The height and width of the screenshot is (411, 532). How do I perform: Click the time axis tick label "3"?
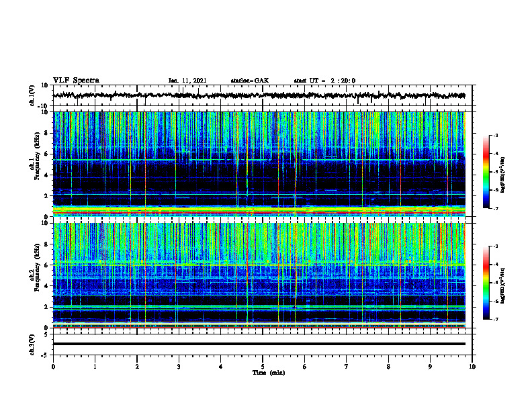(179, 367)
